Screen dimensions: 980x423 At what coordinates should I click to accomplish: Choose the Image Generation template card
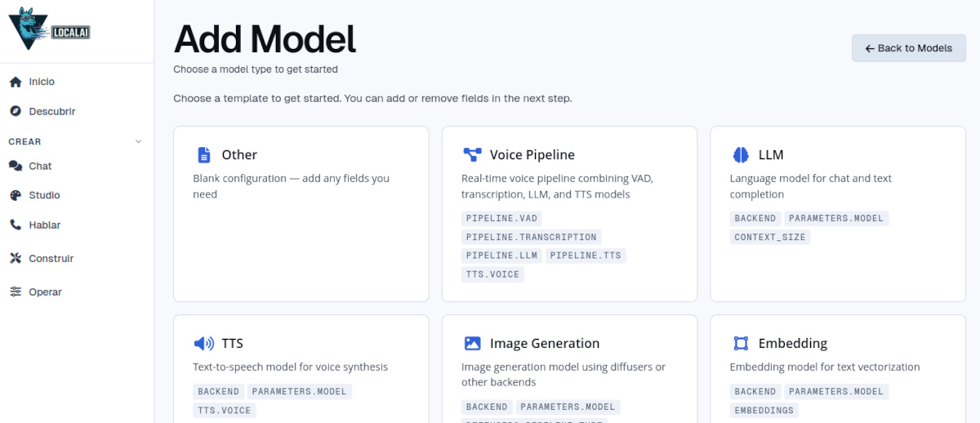(x=569, y=369)
